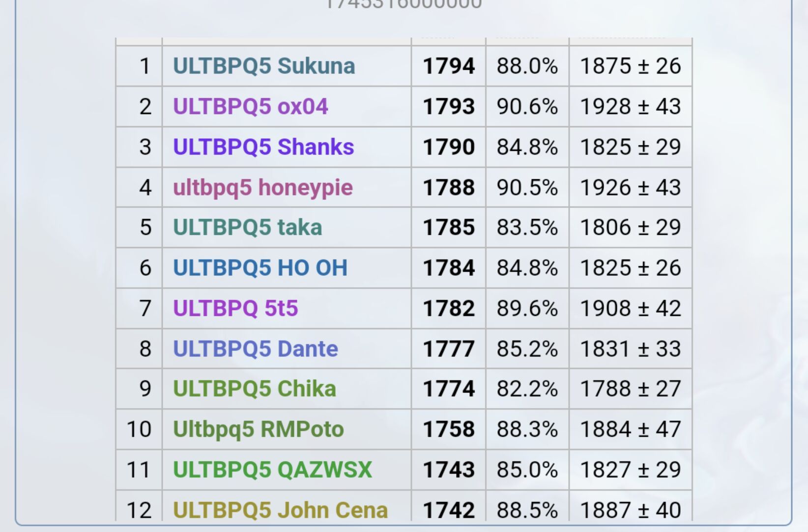The height and width of the screenshot is (532, 808).
Task: Select the ULTBPQ5 Shanks player link
Action: click(x=263, y=147)
